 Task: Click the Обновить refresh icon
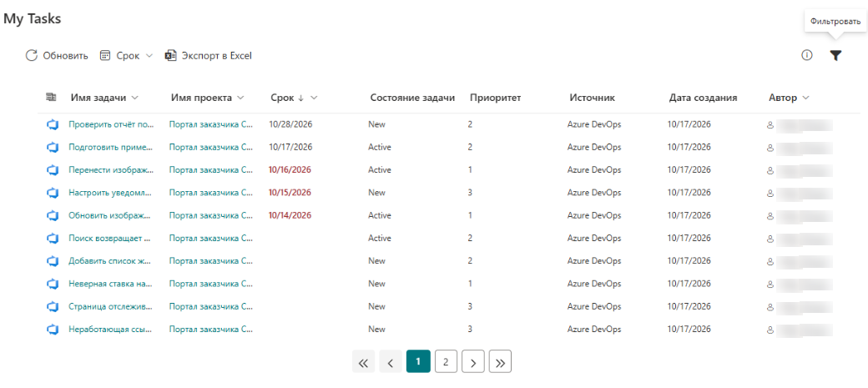32,55
